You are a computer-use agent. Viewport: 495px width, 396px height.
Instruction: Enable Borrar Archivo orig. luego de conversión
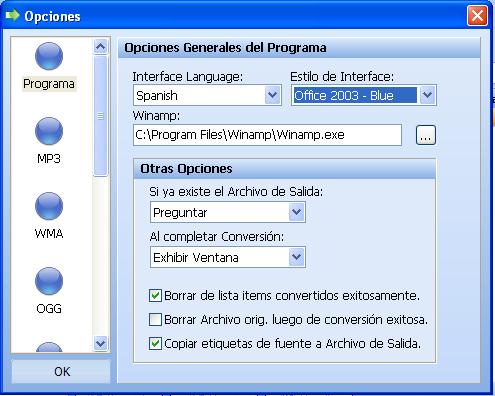155,319
